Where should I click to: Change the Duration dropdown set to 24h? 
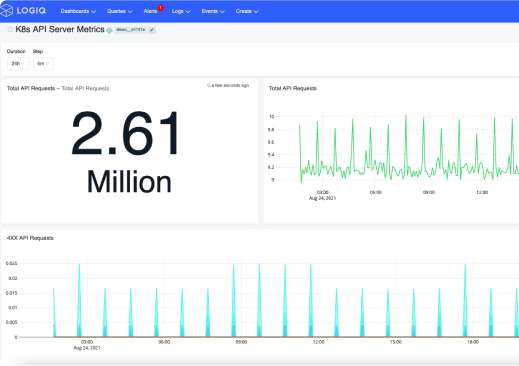point(18,63)
